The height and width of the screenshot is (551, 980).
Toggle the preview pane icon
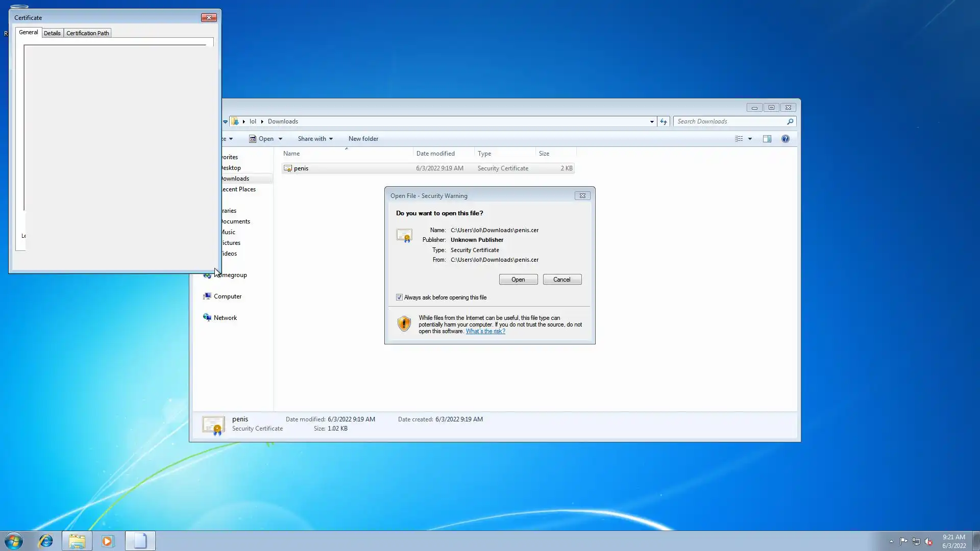click(767, 139)
